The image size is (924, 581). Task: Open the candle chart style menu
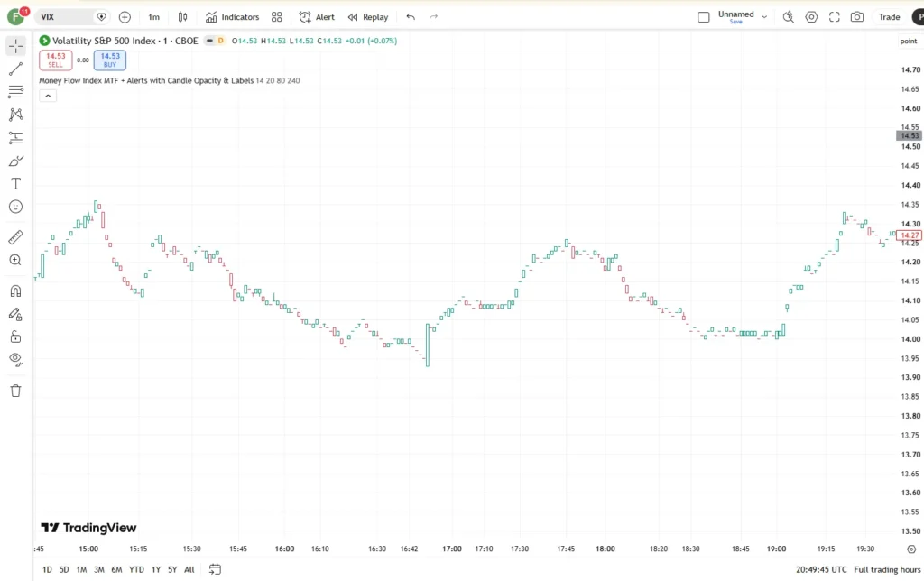[x=182, y=17]
